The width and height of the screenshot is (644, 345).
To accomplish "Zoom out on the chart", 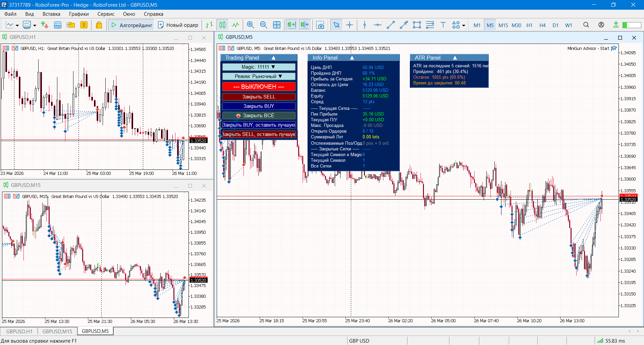I will [263, 25].
